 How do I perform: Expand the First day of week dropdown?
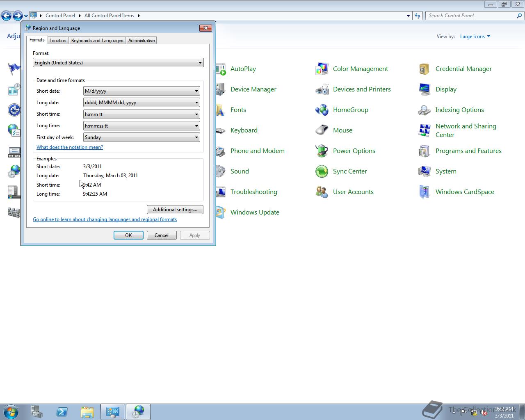(142, 137)
